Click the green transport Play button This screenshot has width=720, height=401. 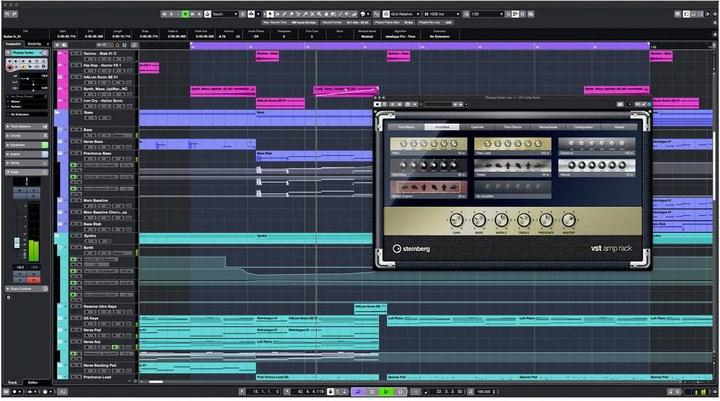(x=386, y=392)
